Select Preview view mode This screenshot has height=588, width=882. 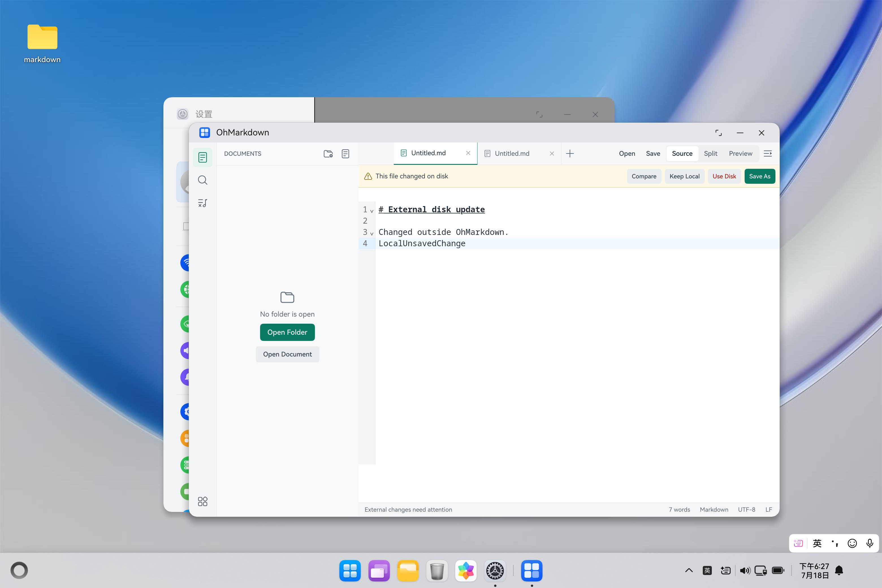[x=740, y=154]
